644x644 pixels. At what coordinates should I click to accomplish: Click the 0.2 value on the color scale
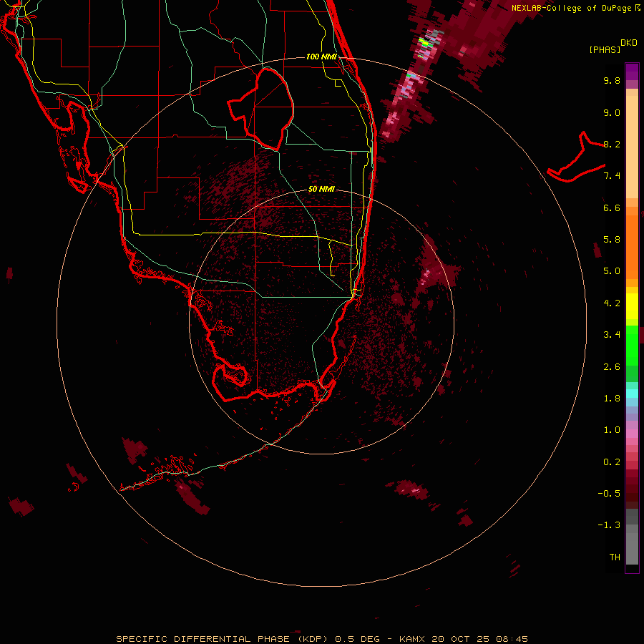(x=612, y=462)
